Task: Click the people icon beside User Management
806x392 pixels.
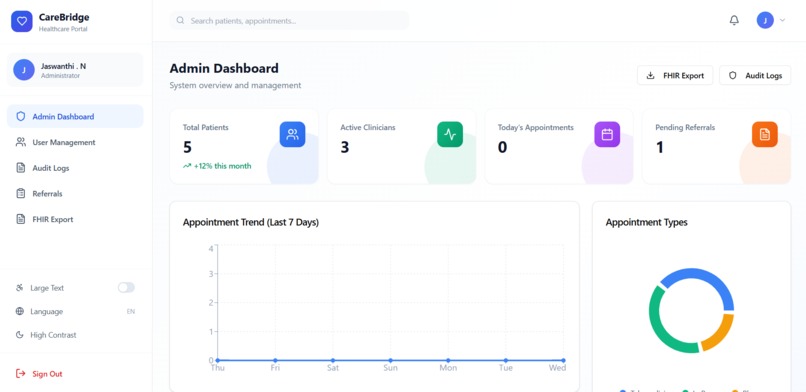Action: pos(21,142)
